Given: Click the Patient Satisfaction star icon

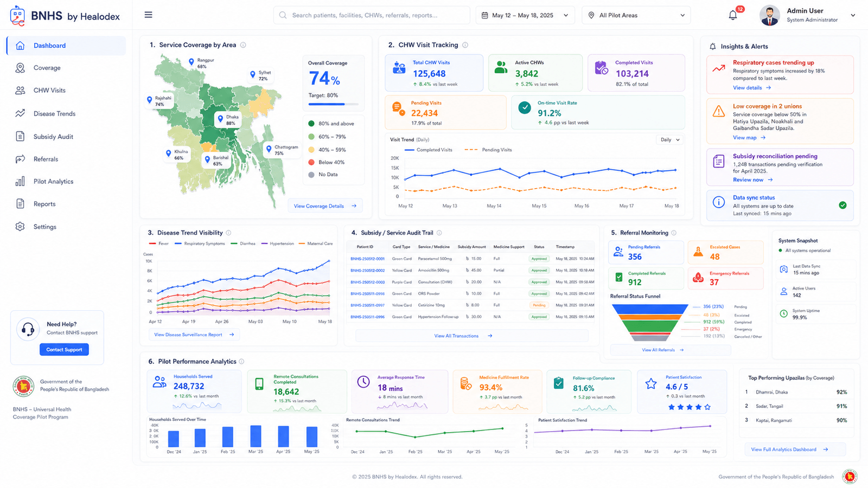Looking at the screenshot, I should (651, 384).
